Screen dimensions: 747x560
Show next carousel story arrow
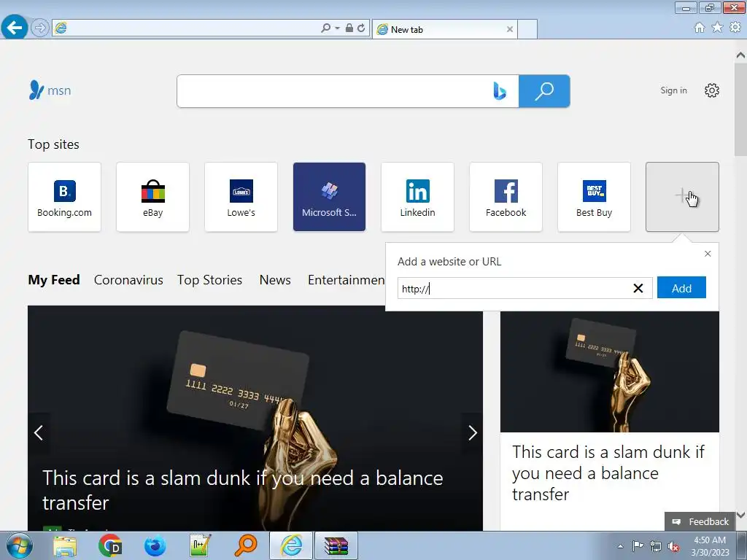pyautogui.click(x=472, y=433)
